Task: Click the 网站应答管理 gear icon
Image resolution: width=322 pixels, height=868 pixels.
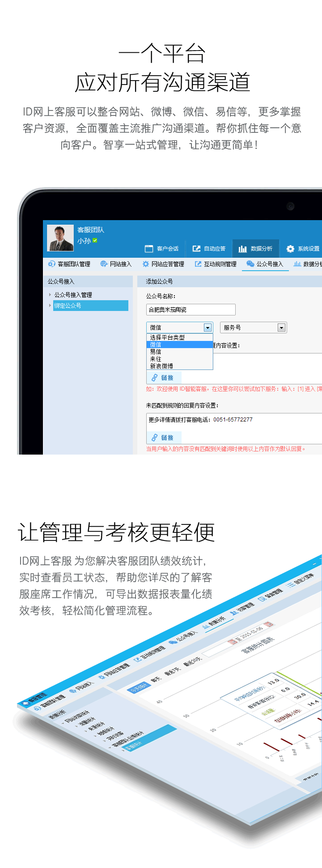Action: point(145,264)
